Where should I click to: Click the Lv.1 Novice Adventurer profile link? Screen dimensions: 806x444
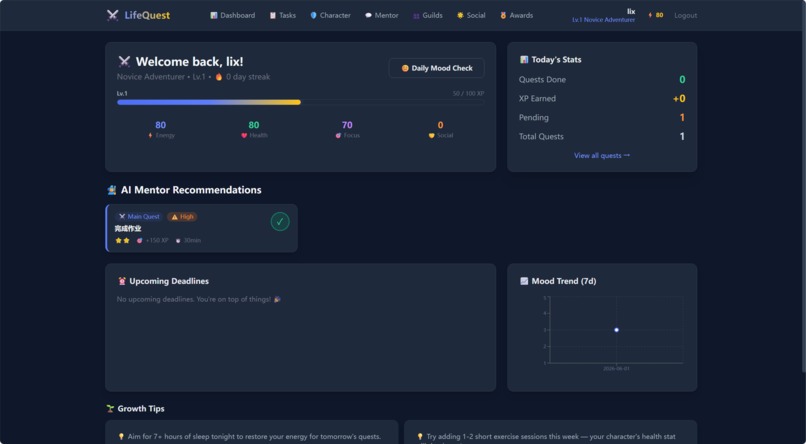[x=603, y=20]
